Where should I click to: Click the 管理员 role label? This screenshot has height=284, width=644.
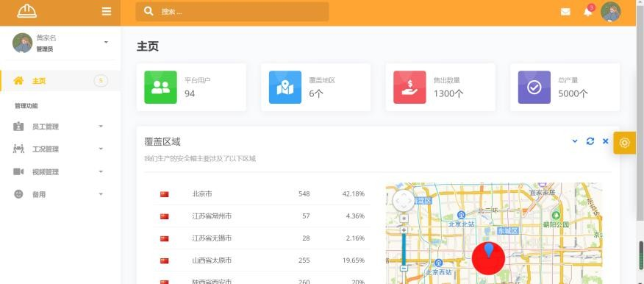(x=44, y=49)
